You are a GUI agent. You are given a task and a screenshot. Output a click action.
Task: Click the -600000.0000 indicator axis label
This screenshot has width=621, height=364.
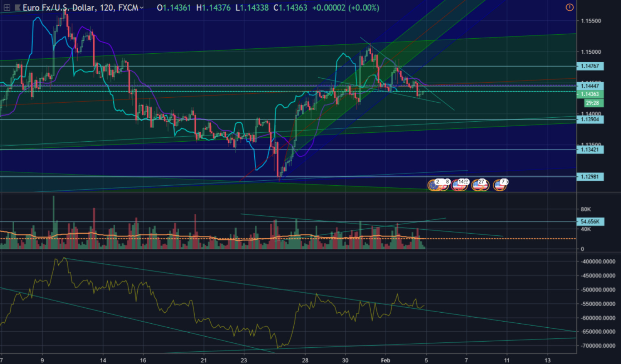[598, 318]
